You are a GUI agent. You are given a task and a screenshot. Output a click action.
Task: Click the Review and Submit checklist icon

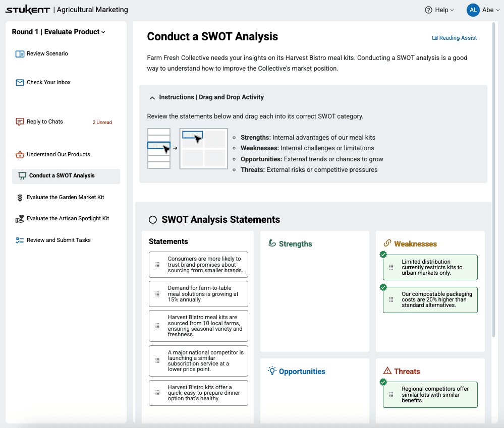(20, 240)
